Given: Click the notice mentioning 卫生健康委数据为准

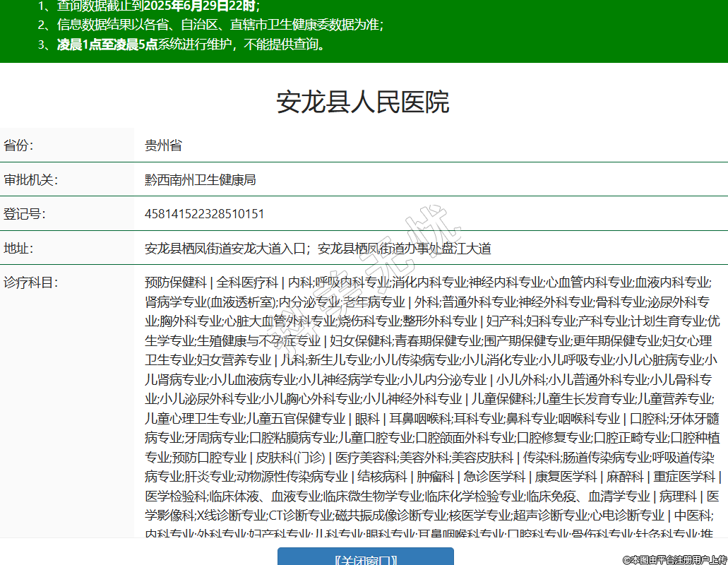Looking at the screenshot, I should point(220,25).
